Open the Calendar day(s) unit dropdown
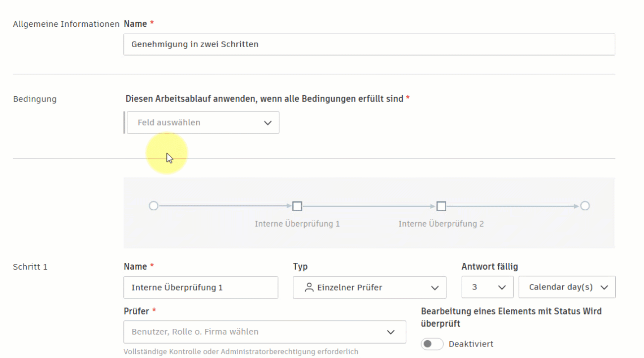This screenshot has width=644, height=358. point(567,287)
